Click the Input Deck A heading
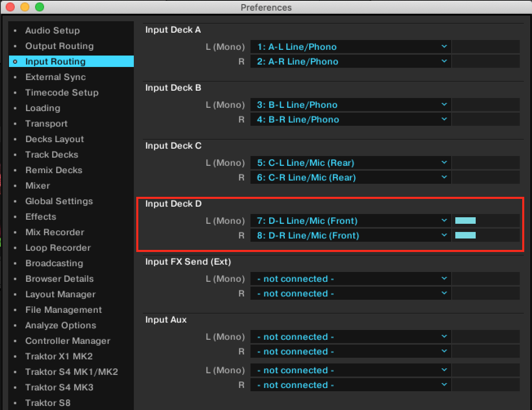The image size is (532, 410). pyautogui.click(x=173, y=30)
